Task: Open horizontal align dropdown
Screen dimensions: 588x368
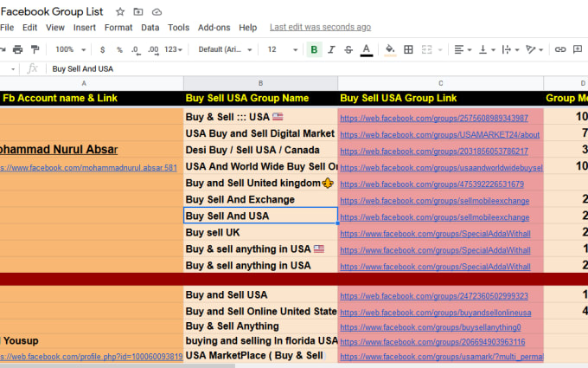Action: click(463, 49)
